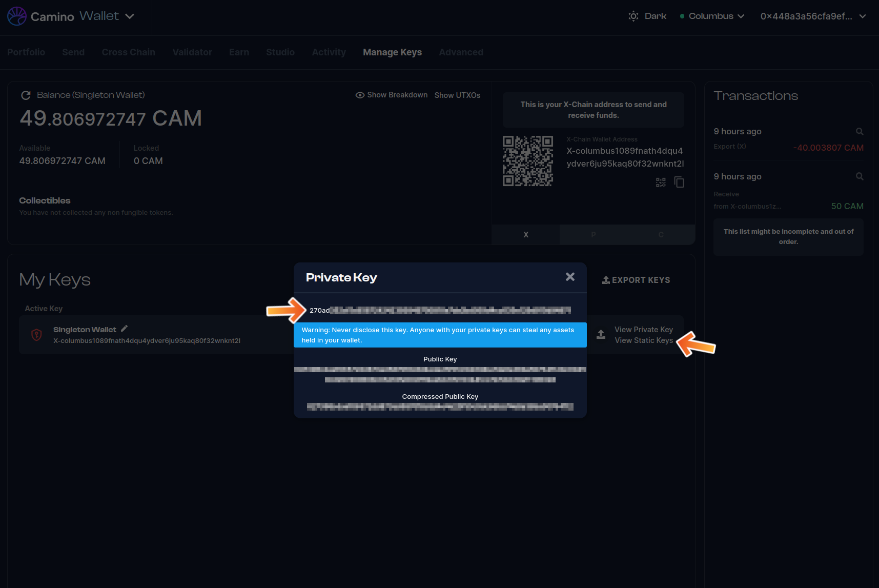Close the Private Key dialog
This screenshot has width=879, height=588.
click(570, 277)
